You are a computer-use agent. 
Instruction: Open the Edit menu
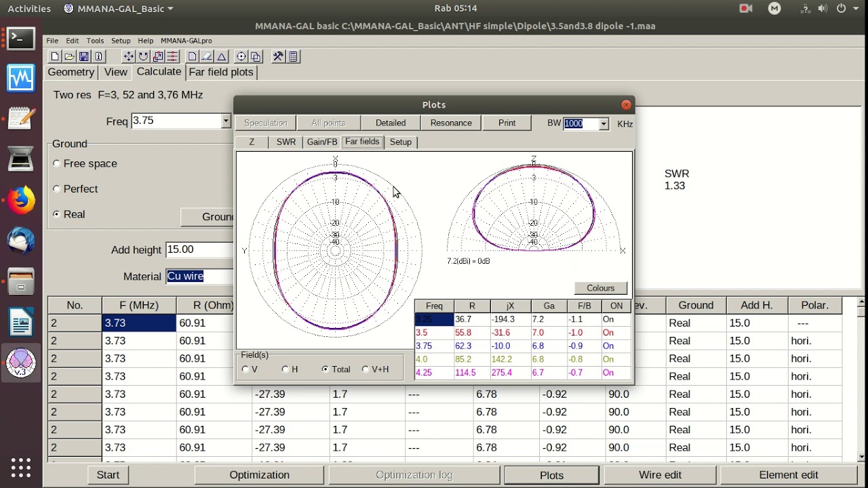coord(73,41)
